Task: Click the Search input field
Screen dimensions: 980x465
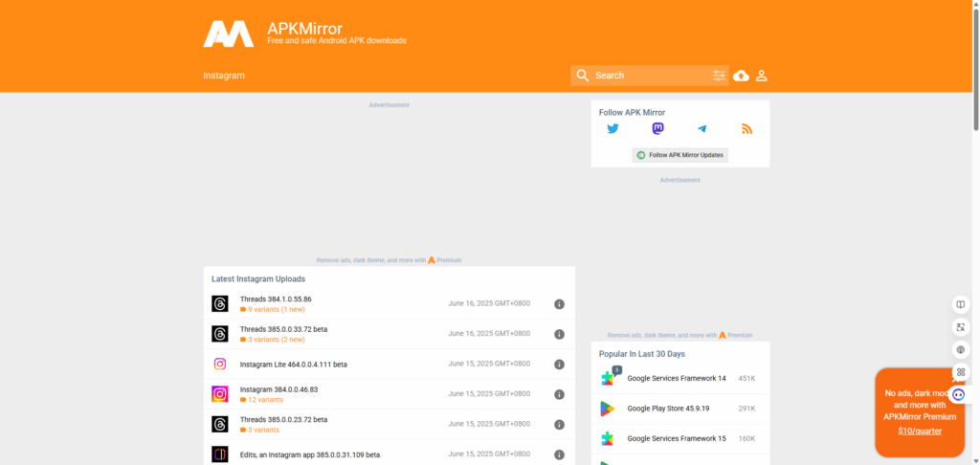Action: click(650, 76)
